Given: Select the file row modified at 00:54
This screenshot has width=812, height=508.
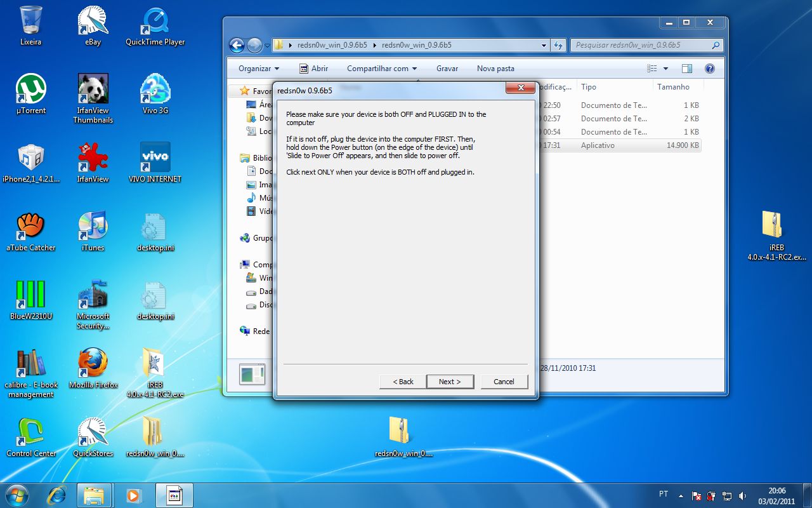Looking at the screenshot, I should tap(619, 132).
